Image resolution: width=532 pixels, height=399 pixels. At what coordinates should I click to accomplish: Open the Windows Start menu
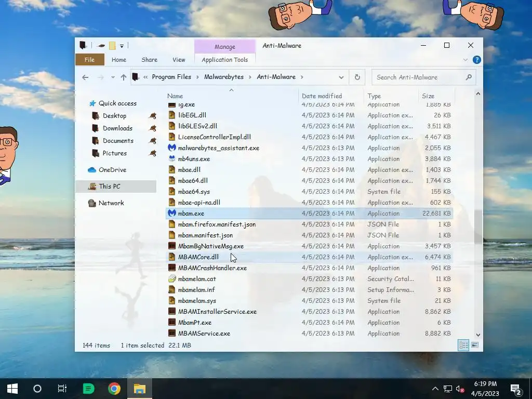click(x=12, y=389)
